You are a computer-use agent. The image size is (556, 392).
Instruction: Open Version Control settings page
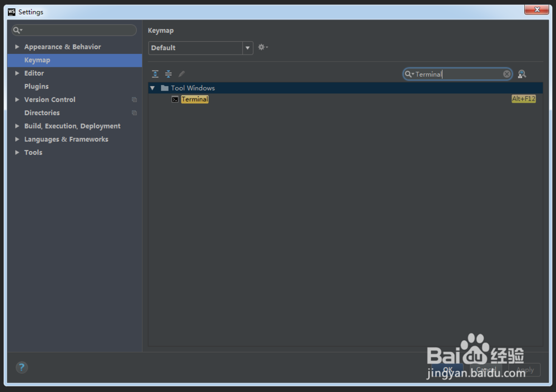[x=49, y=100]
